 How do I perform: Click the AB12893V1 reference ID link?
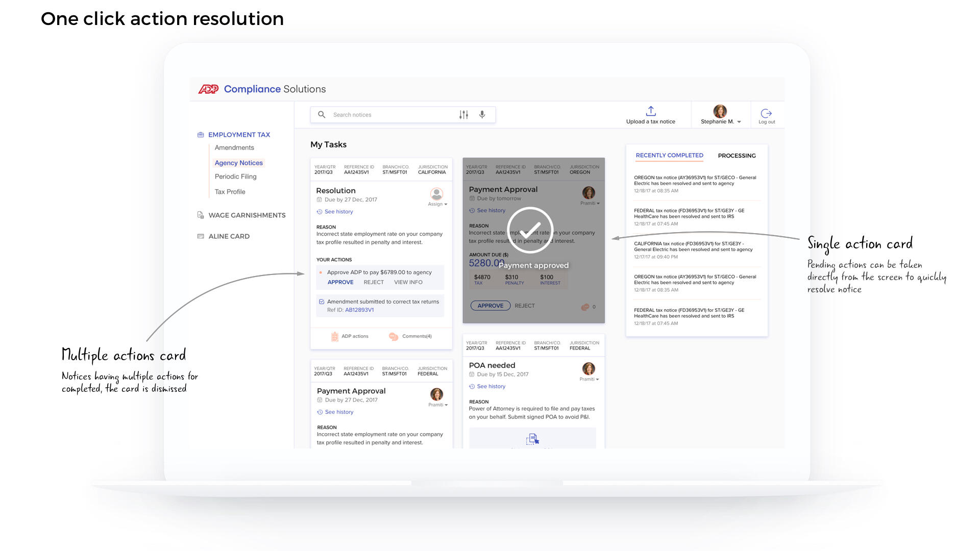coord(359,310)
